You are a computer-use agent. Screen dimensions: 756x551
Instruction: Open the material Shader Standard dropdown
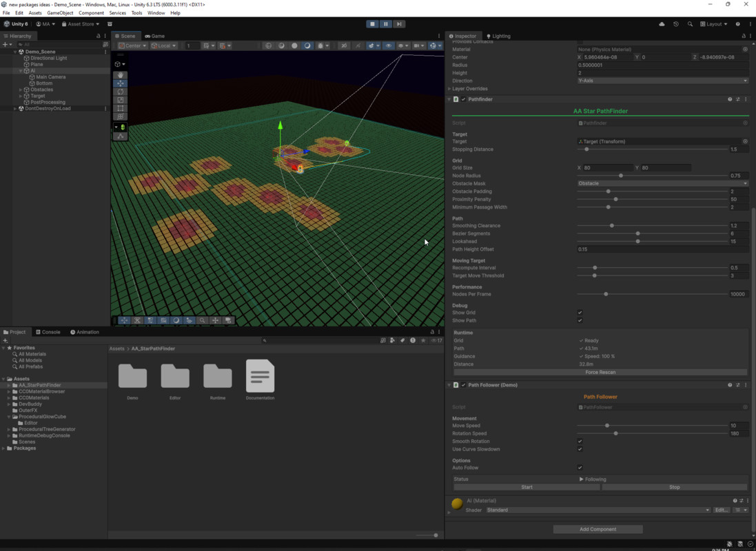598,510
